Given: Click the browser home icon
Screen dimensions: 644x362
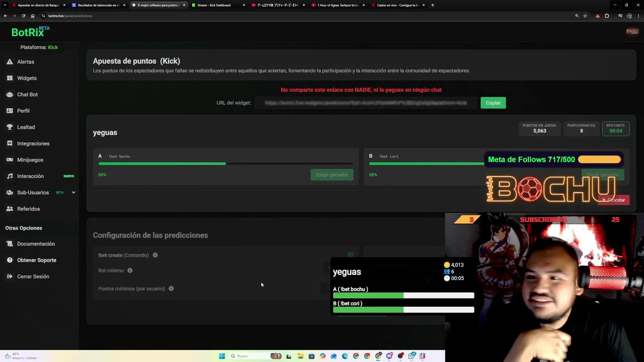Looking at the screenshot, I should pos(33,16).
